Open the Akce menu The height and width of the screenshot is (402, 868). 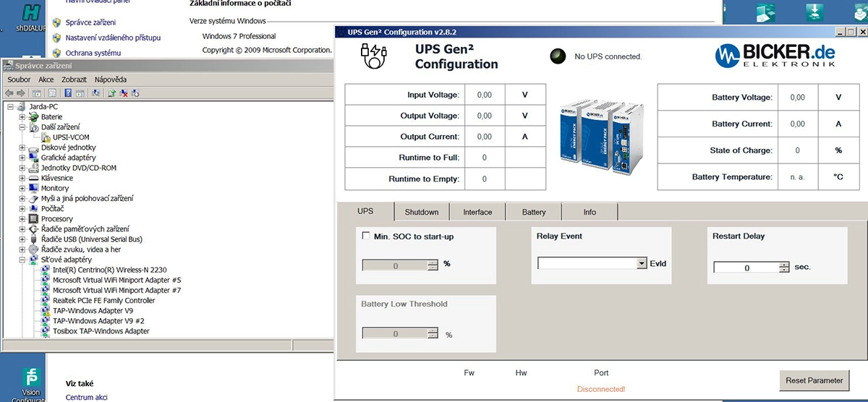point(46,79)
